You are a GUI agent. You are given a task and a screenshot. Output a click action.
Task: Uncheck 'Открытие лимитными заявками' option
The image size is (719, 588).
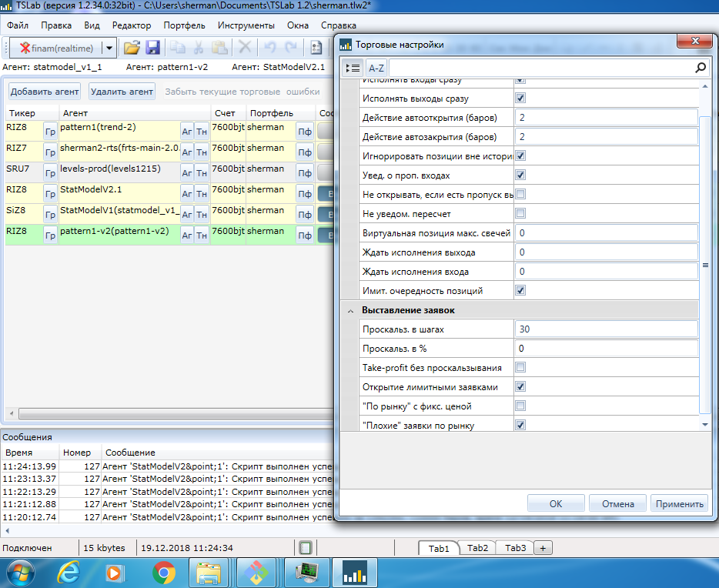tap(520, 386)
